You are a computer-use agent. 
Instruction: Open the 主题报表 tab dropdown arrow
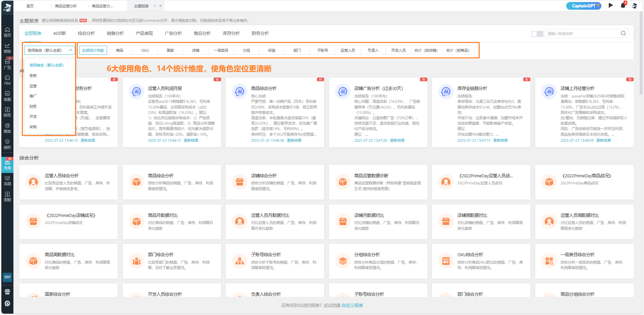tap(155, 6)
